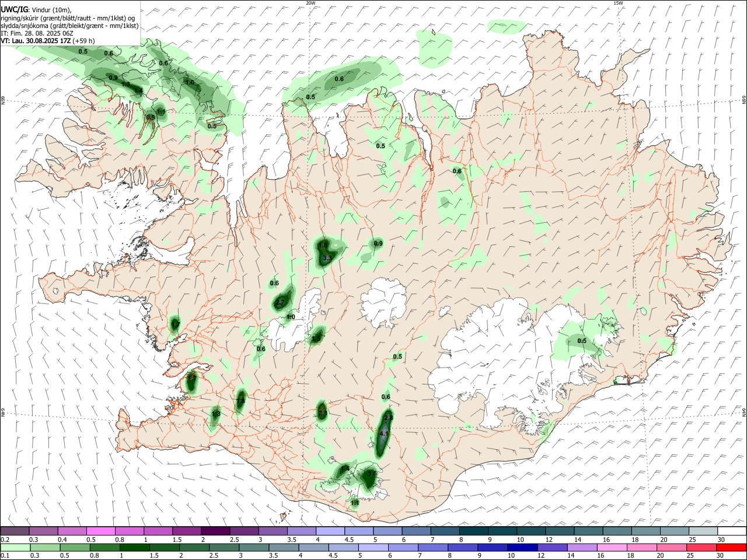747x560 pixels.
Task: Select the 0.1 label on the lower scale
Action: [x=5, y=556]
